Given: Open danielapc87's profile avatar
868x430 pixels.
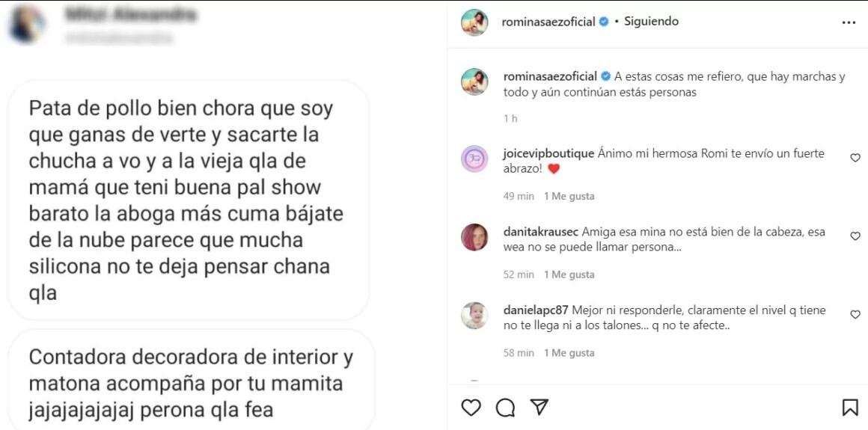Looking at the screenshot, I should 474,316.
